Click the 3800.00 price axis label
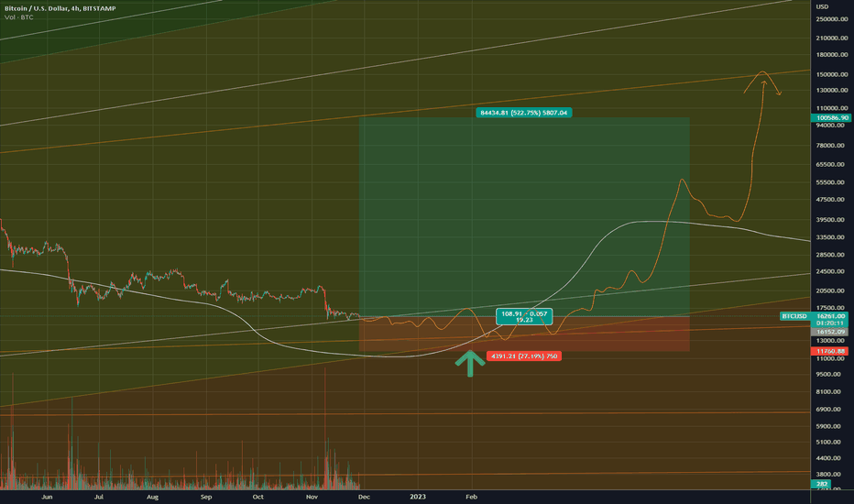 [x=830, y=475]
